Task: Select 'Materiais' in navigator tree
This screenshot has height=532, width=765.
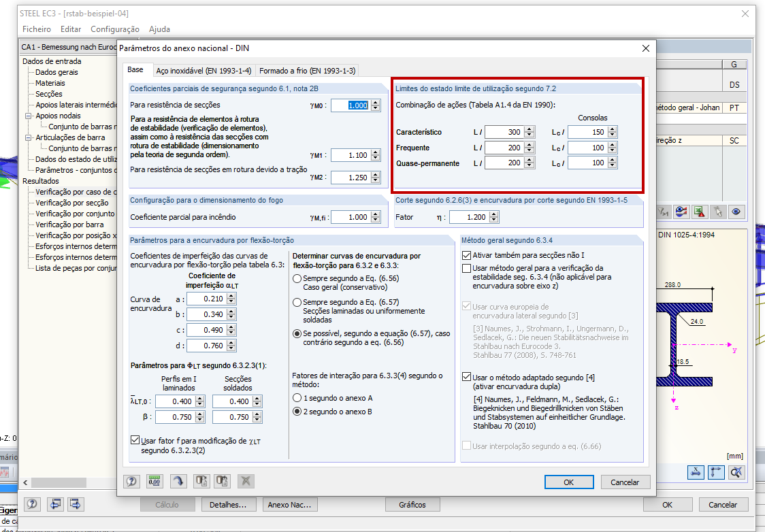Action: coord(50,83)
